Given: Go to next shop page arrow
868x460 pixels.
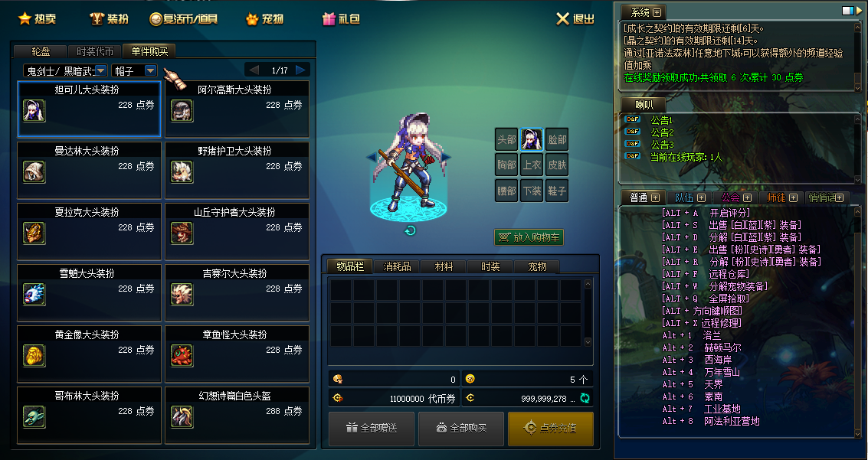Looking at the screenshot, I should click(300, 70).
